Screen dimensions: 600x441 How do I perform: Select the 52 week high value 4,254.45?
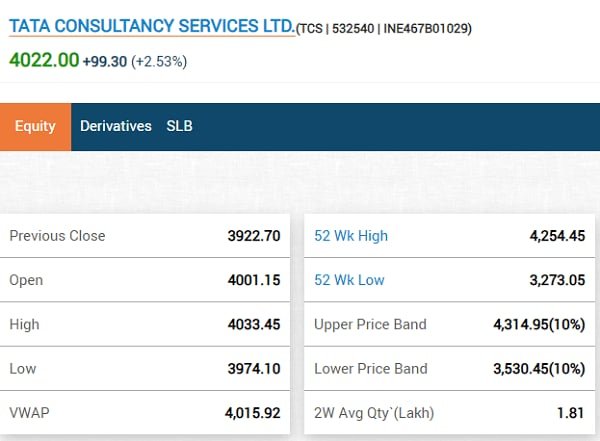[557, 236]
